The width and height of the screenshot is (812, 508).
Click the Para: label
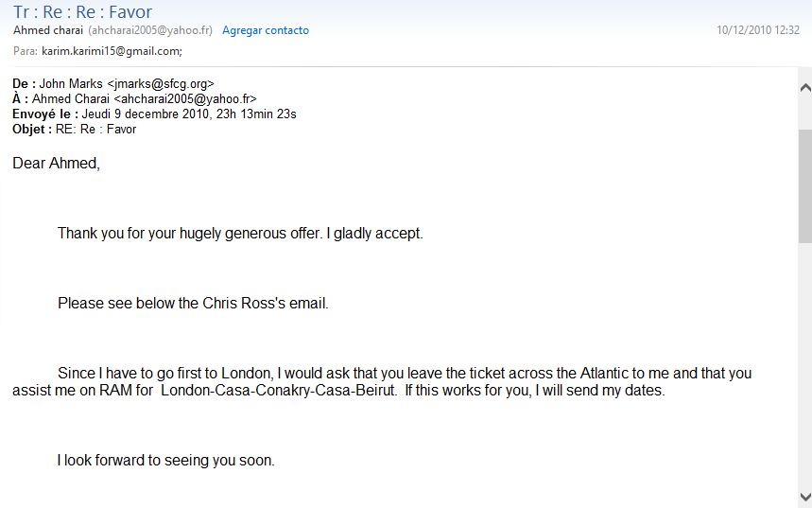click(26, 51)
